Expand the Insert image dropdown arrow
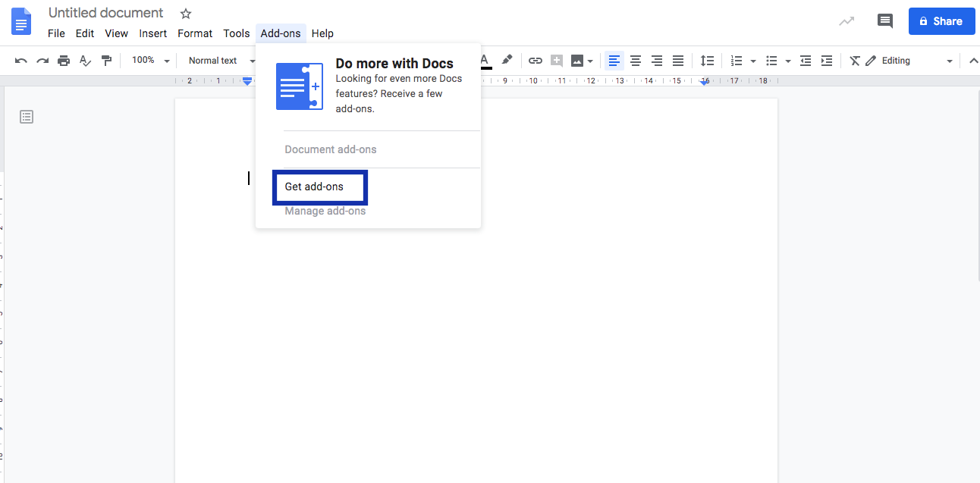980x483 pixels. point(590,61)
